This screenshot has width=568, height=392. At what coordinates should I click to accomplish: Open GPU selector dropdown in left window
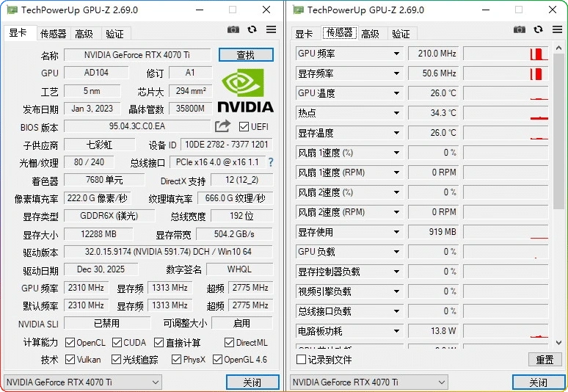[x=83, y=382]
